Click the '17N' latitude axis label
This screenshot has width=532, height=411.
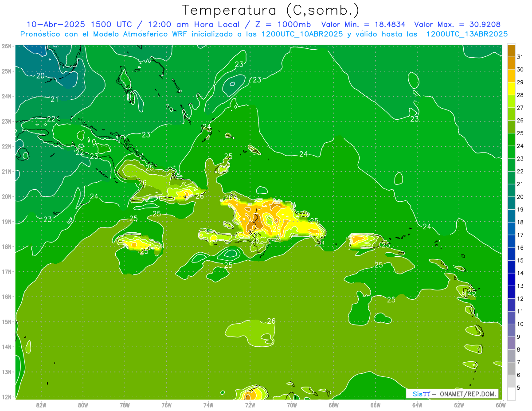tap(6, 271)
